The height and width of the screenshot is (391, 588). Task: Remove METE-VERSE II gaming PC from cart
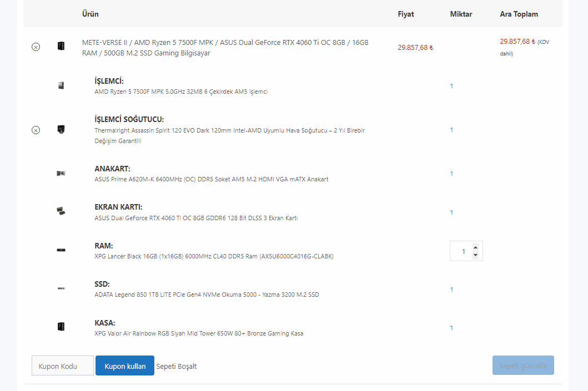pyautogui.click(x=36, y=47)
